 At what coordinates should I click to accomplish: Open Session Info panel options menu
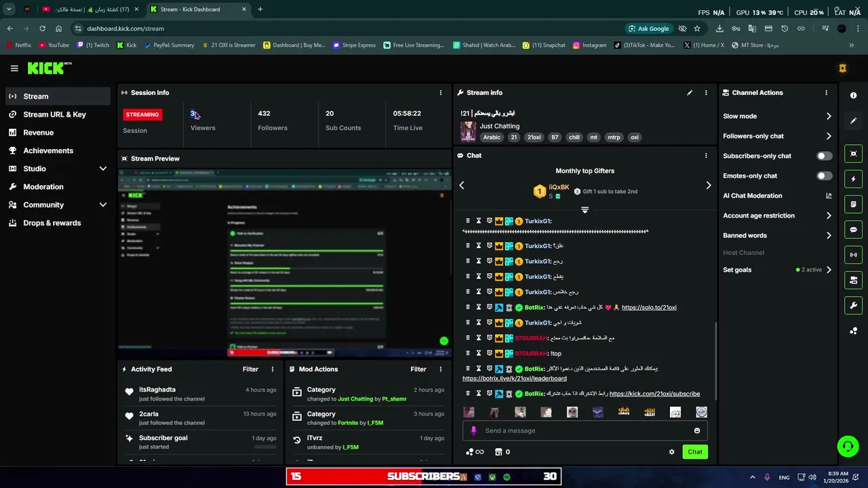pyautogui.click(x=440, y=93)
